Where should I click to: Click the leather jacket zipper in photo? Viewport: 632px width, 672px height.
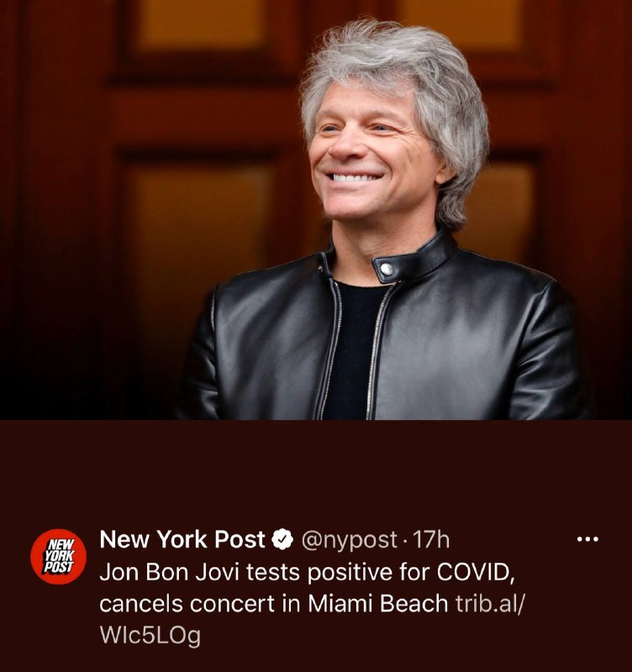click(x=377, y=351)
